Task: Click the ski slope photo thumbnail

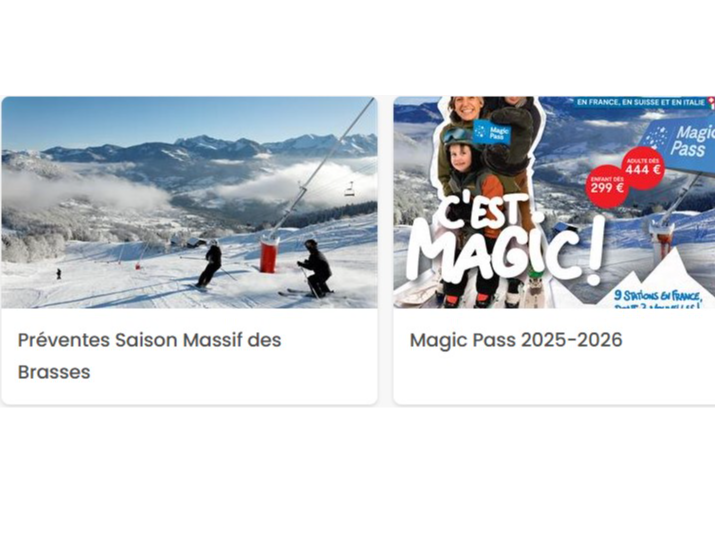Action: point(189,202)
